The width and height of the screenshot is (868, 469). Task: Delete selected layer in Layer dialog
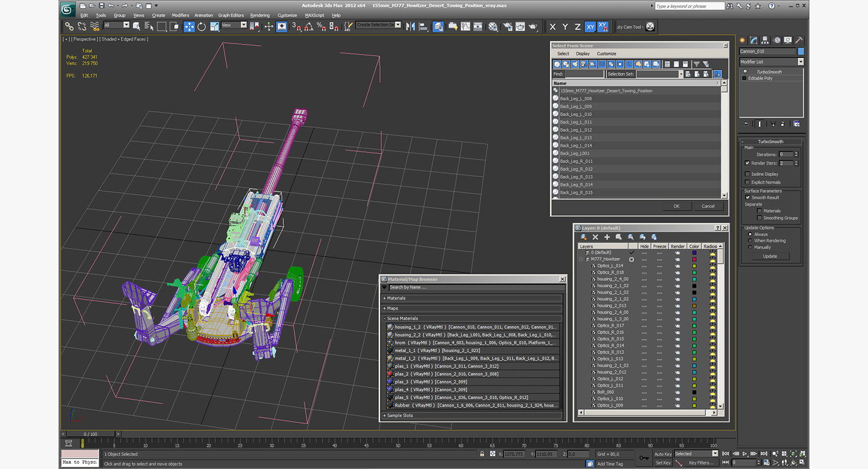(595, 237)
